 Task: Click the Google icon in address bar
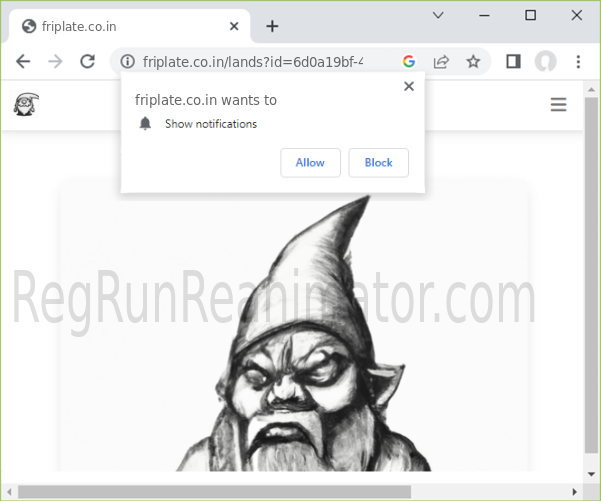[409, 62]
